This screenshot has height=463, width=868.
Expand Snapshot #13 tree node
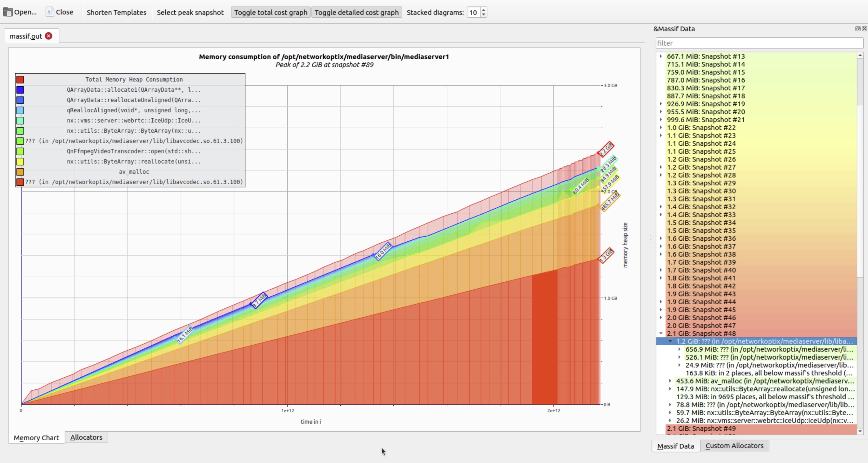[661, 56]
